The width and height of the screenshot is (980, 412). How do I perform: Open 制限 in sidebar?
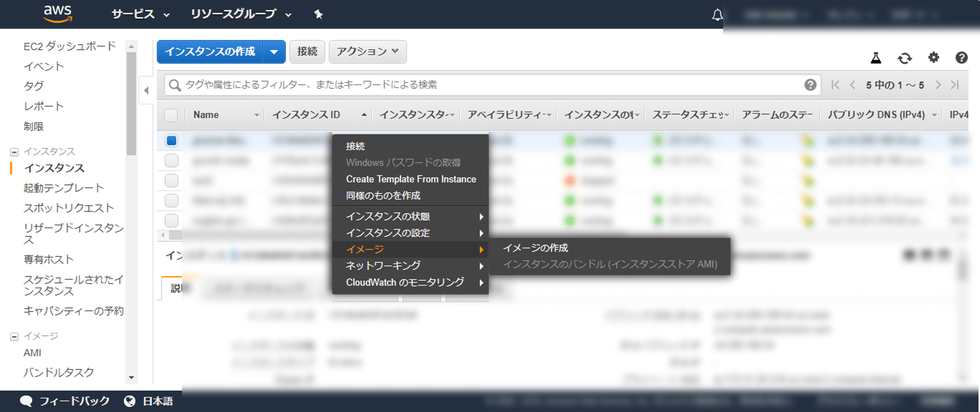coord(34,127)
